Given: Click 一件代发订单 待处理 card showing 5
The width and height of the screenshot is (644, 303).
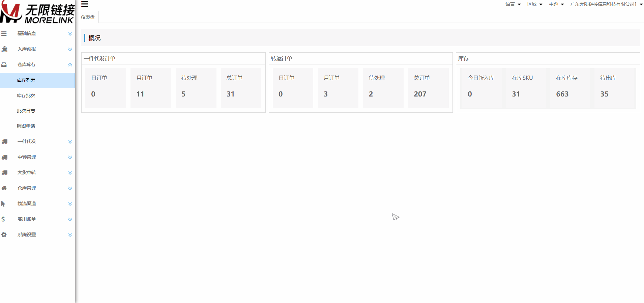Looking at the screenshot, I should point(196,88).
